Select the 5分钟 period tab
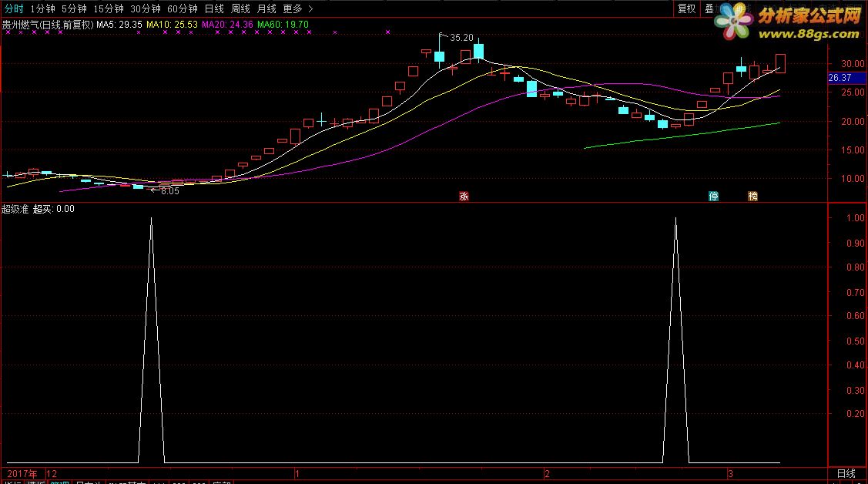The width and height of the screenshot is (868, 484). 74,8
